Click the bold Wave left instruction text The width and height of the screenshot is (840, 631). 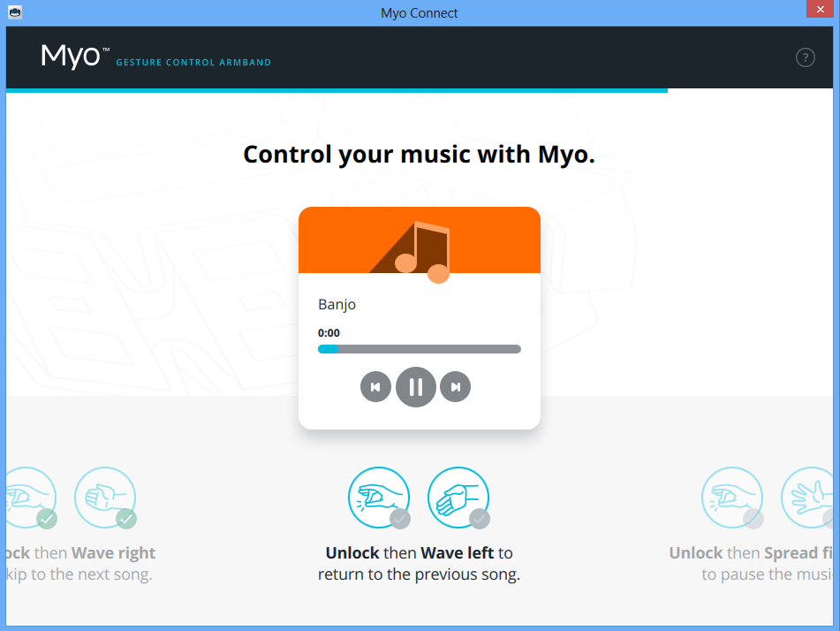(458, 553)
